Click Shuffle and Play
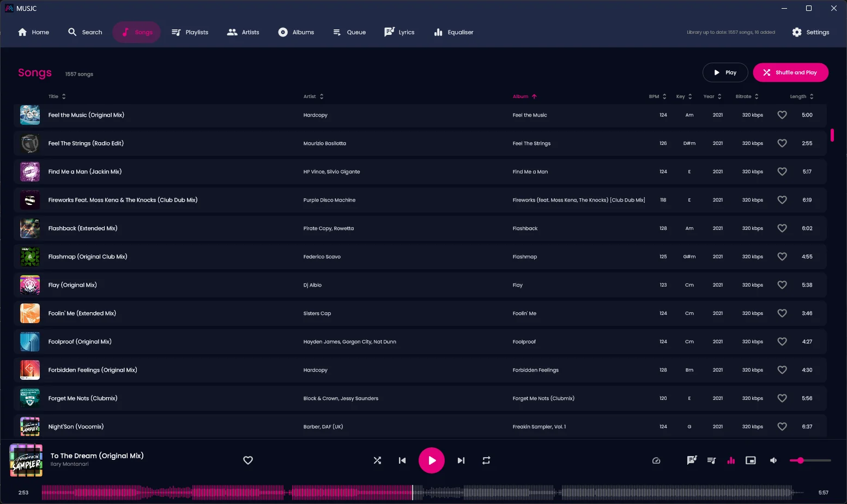This screenshot has width=847, height=504. click(790, 72)
